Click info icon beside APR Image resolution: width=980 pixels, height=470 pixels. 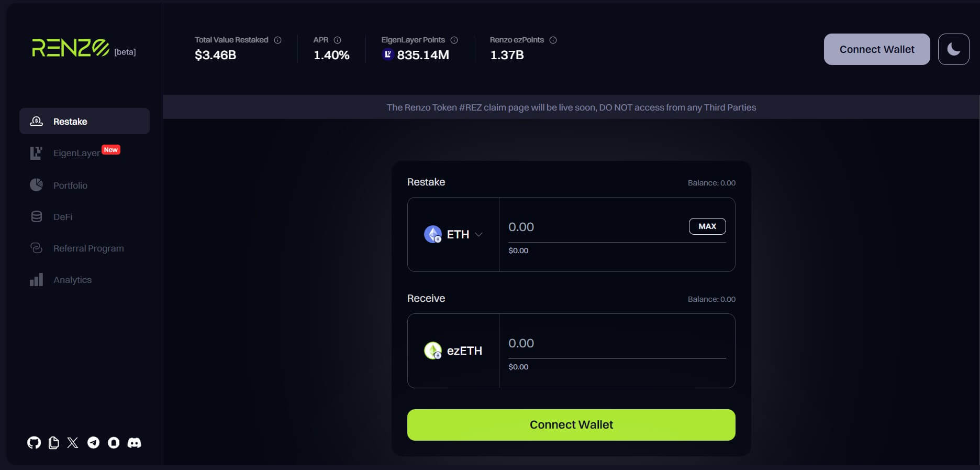[338, 40]
